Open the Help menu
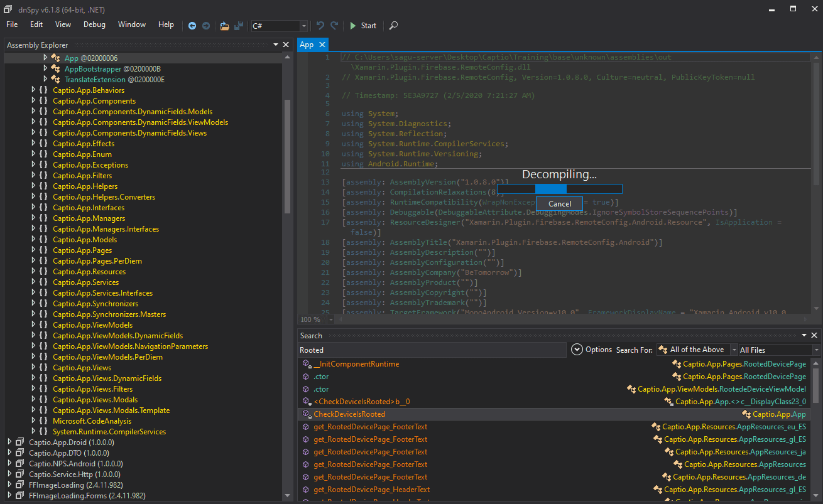The width and height of the screenshot is (823, 504). 166,24
